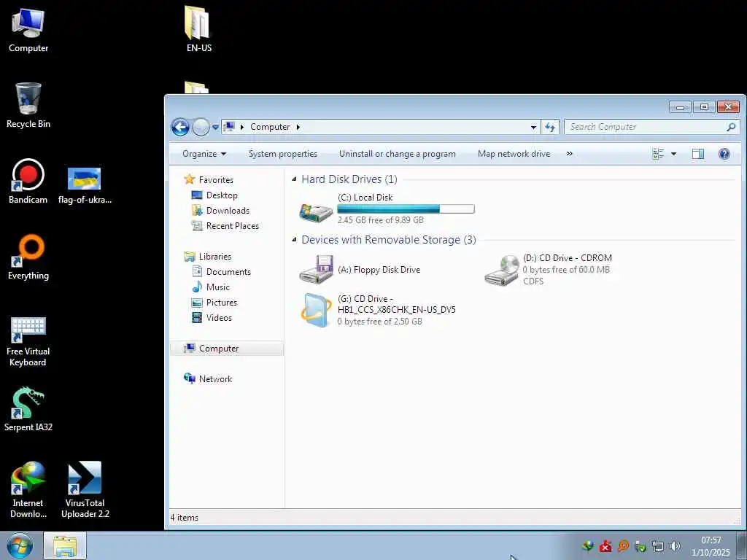Change view with the view icon
This screenshot has height=560, width=747.
click(x=659, y=154)
